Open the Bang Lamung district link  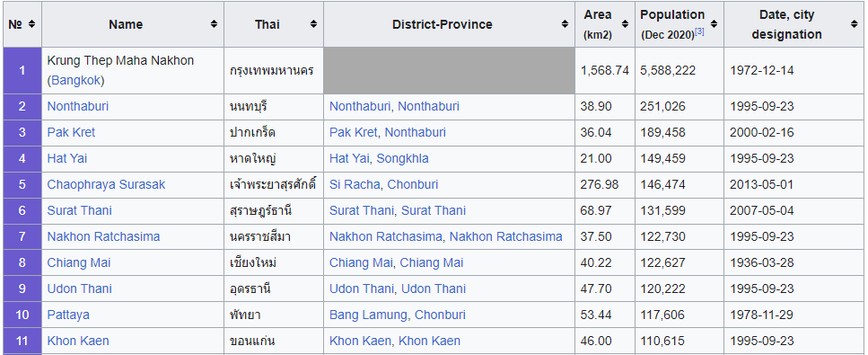pos(369,315)
